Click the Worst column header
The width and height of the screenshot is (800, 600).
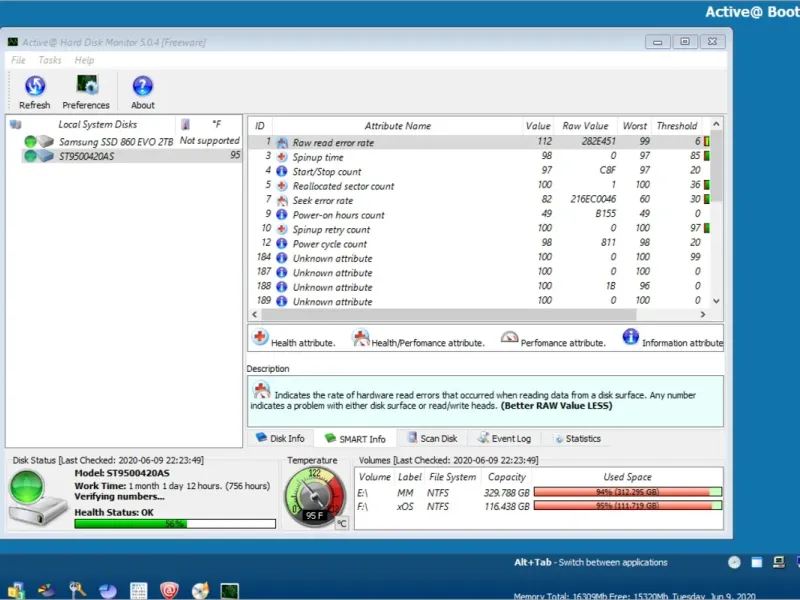pyautogui.click(x=634, y=126)
